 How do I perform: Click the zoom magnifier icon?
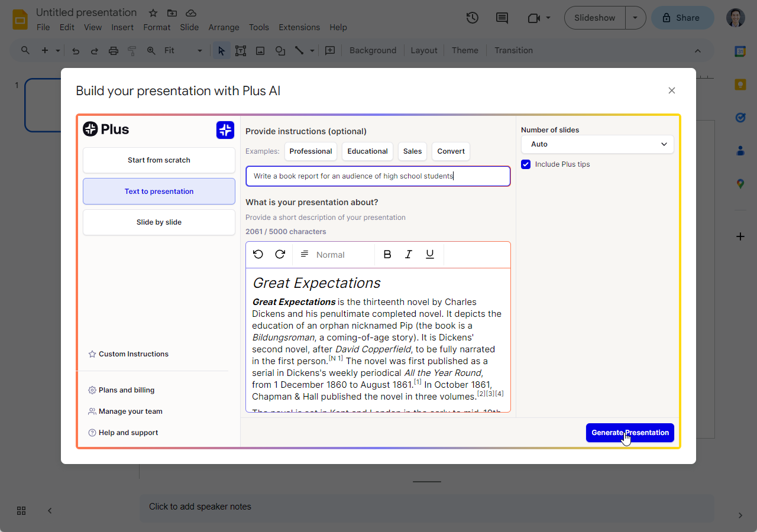tap(151, 51)
